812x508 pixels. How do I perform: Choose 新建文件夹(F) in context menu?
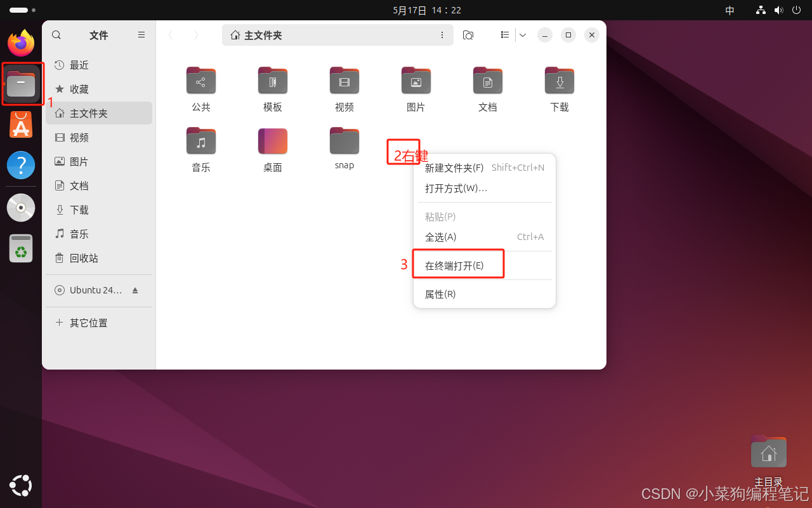point(485,168)
